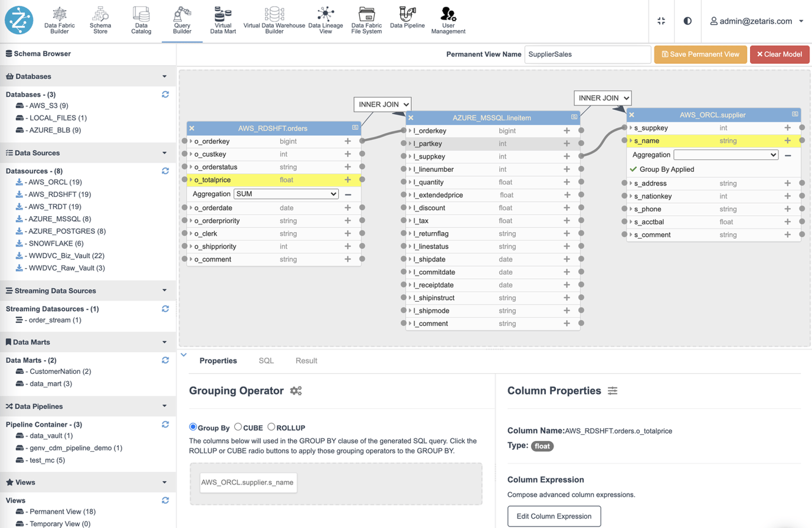
Task: Open the admin@zetaris.com account menu
Action: 757,21
